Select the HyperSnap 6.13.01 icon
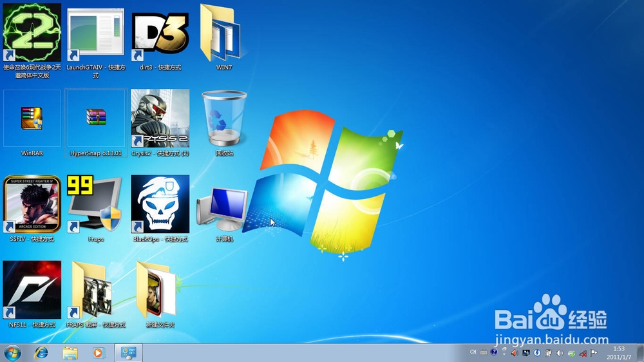This screenshot has height=362, width=644. click(96, 117)
